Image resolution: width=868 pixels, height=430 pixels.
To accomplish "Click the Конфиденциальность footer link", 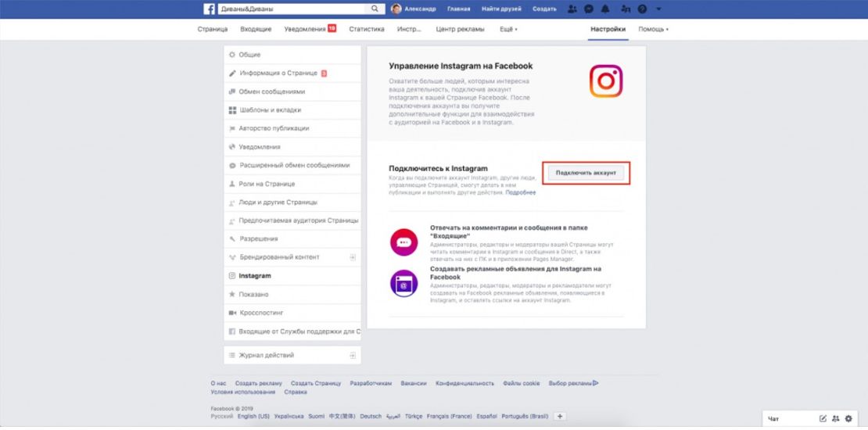I will click(464, 383).
